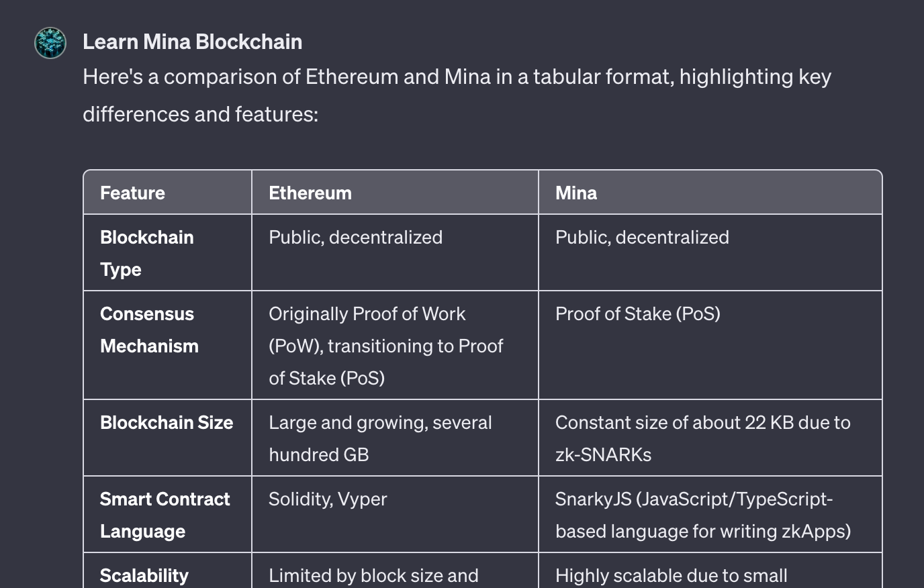Select the Ethereum column header
Screen dimensions: 924x588
395,193
